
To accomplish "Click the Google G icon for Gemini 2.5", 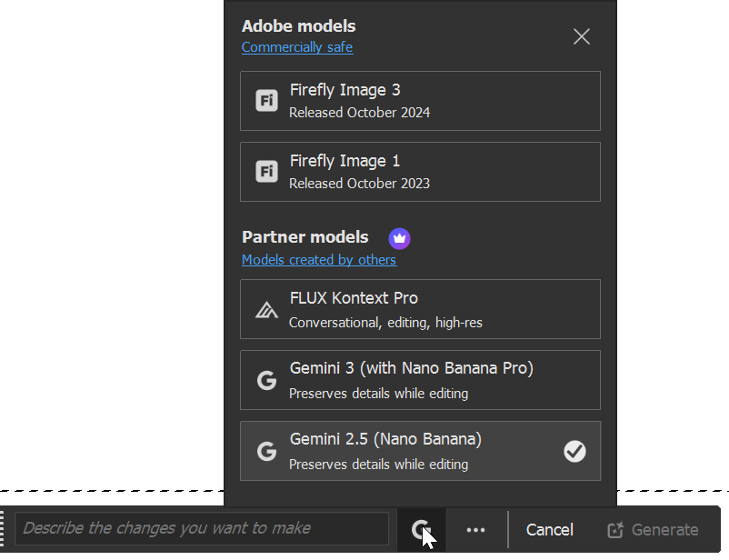I will [x=266, y=451].
